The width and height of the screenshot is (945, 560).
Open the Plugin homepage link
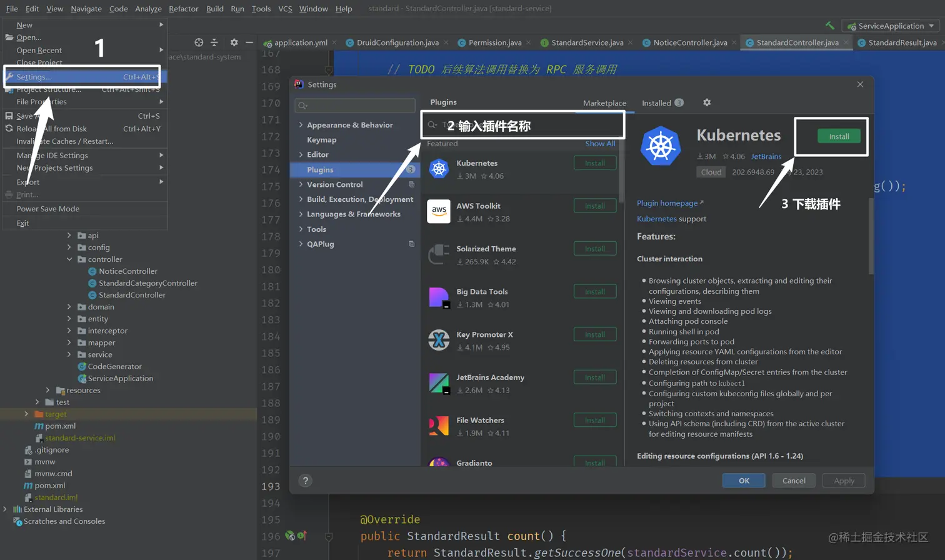669,203
